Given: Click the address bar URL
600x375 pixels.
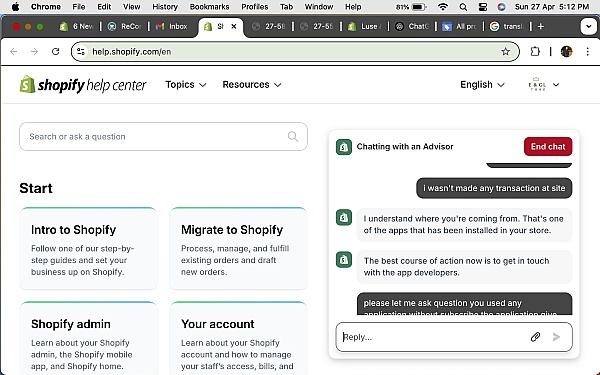Looking at the screenshot, I should click(132, 52).
